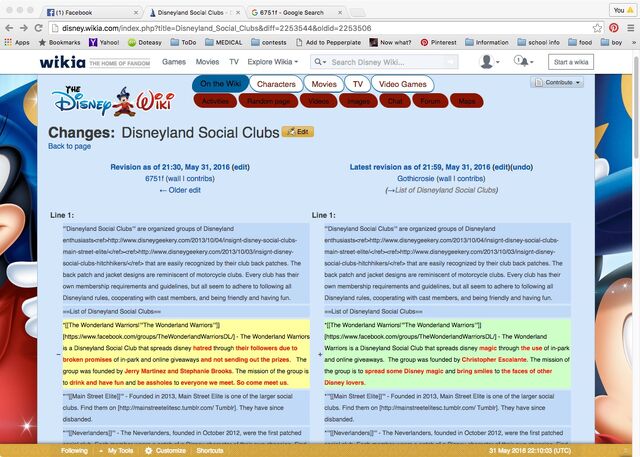Click the yellow Edit button
Screen dimensions: 640x457
298,132
